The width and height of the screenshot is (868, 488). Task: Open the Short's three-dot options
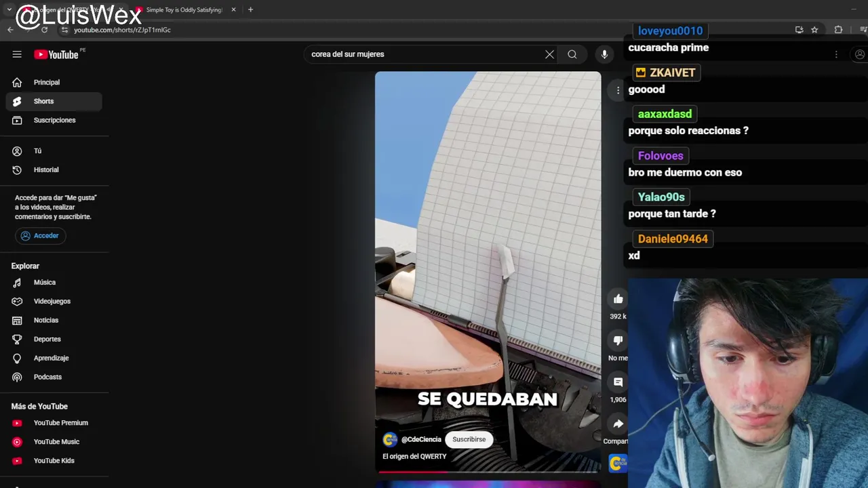[618, 90]
